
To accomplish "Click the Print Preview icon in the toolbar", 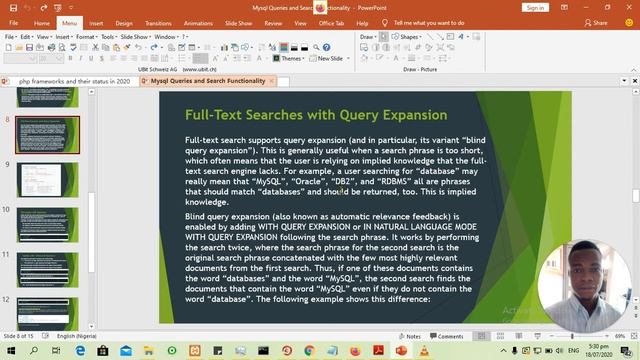I will pos(62,47).
